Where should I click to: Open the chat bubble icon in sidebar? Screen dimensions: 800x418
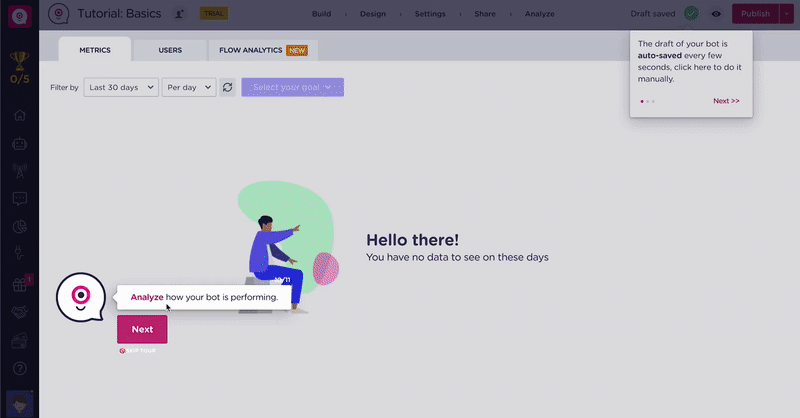(x=19, y=199)
